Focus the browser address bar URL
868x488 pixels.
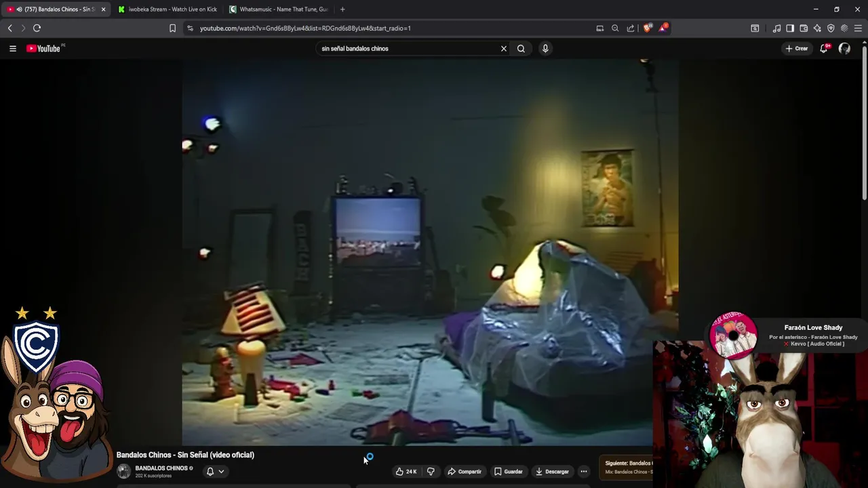pos(305,28)
